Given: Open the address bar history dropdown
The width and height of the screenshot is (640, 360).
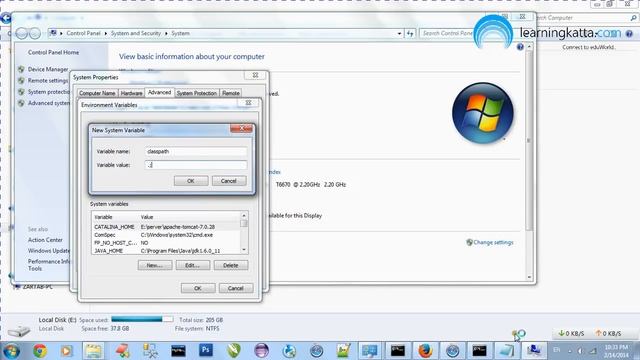Looking at the screenshot, I should point(400,33).
